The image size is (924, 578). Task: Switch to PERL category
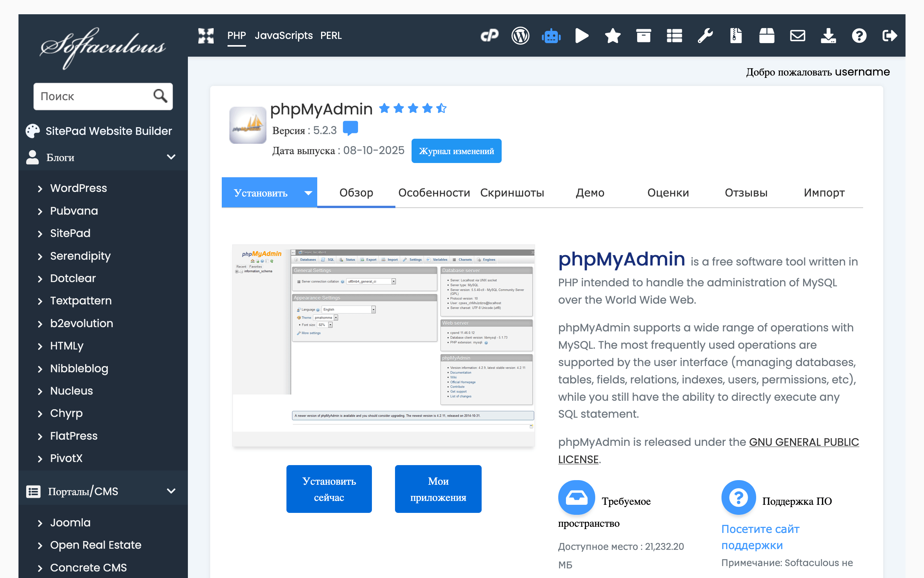[331, 36]
